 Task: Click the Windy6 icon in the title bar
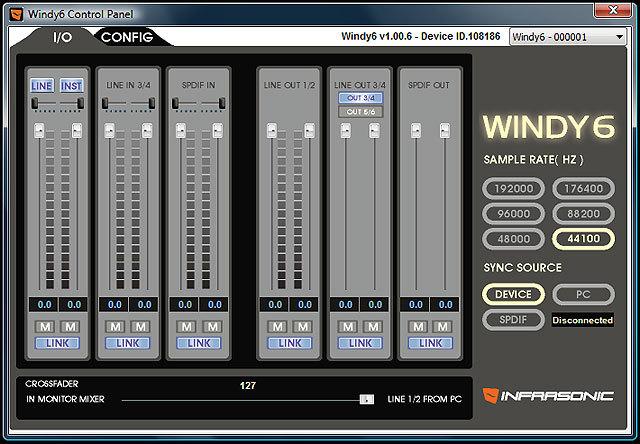13,9
